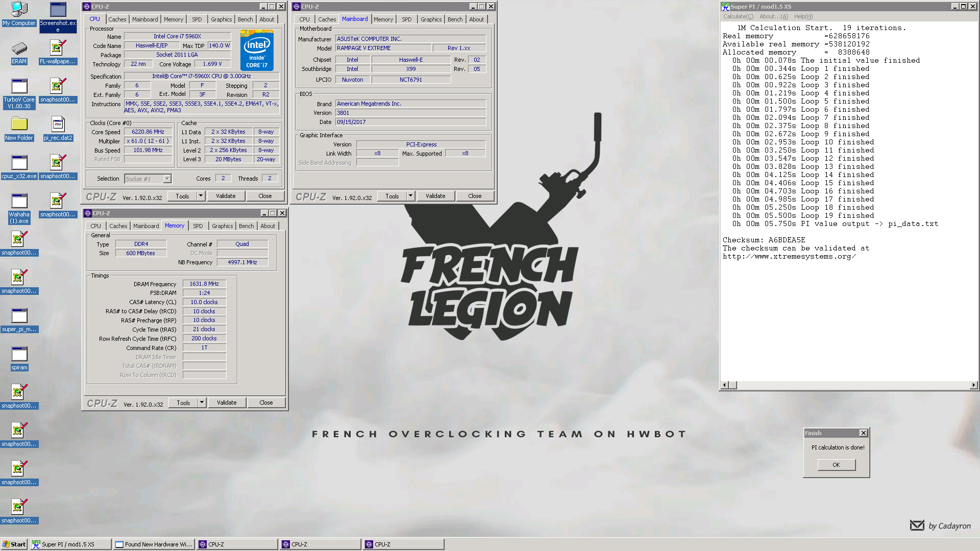980x551 pixels.
Task: Open the About... menu in Super PI
Action: click(x=774, y=16)
